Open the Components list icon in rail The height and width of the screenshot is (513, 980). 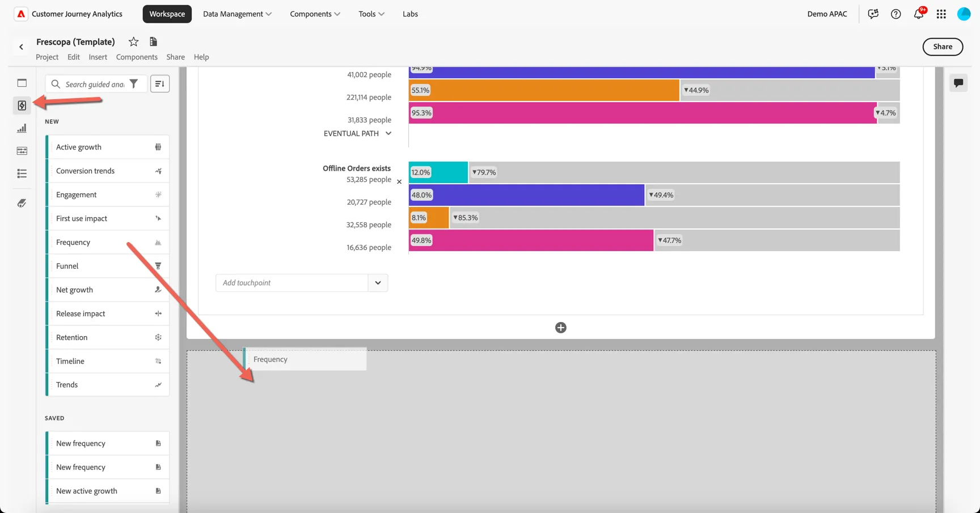(22, 173)
